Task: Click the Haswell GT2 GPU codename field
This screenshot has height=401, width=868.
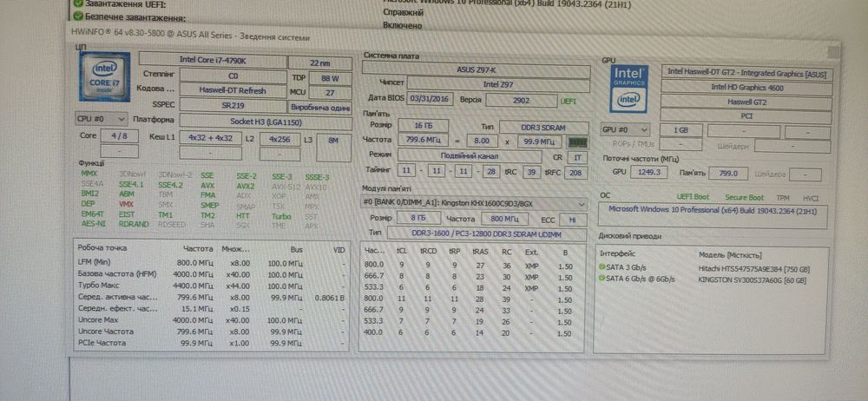Action: coord(746,102)
